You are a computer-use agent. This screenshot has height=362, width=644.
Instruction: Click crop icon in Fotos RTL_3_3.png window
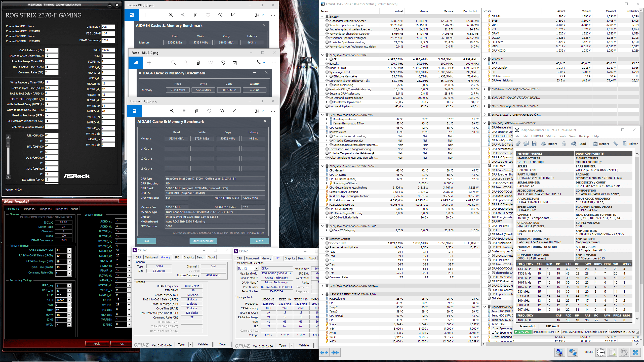tap(233, 15)
